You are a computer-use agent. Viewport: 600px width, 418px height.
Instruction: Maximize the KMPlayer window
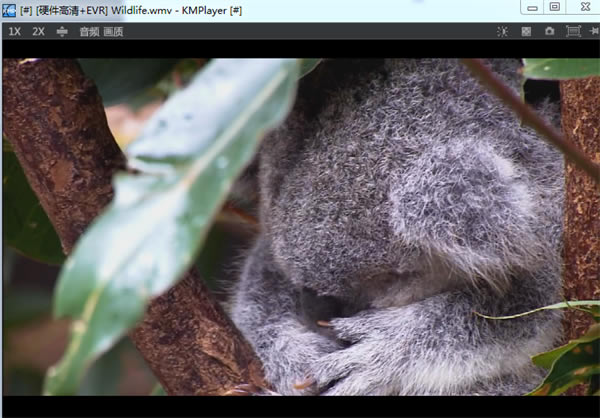point(554,7)
